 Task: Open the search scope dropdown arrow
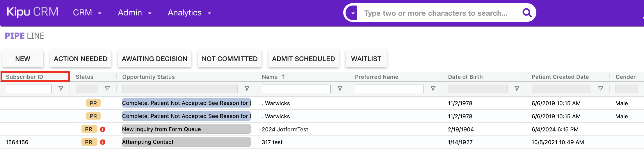[x=353, y=13]
